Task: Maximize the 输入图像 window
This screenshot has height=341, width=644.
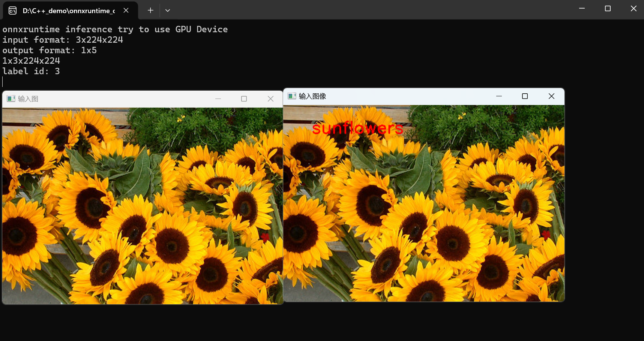Action: point(525,96)
